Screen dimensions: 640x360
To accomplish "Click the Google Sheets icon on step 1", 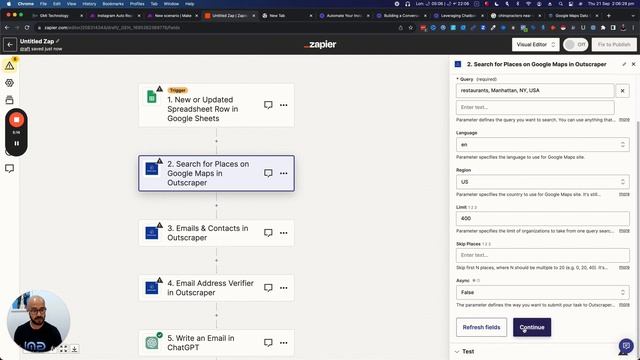I will [x=152, y=97].
